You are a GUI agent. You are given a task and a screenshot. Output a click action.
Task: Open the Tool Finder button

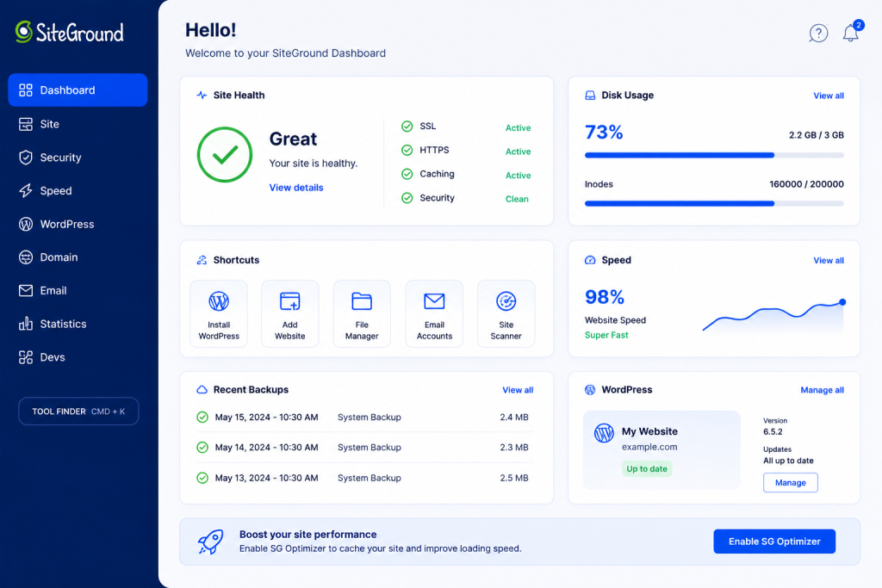(x=78, y=412)
